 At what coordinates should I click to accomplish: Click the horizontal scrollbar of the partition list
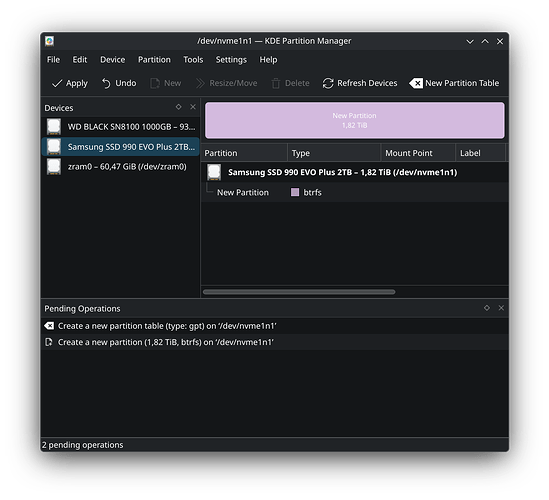(x=299, y=292)
